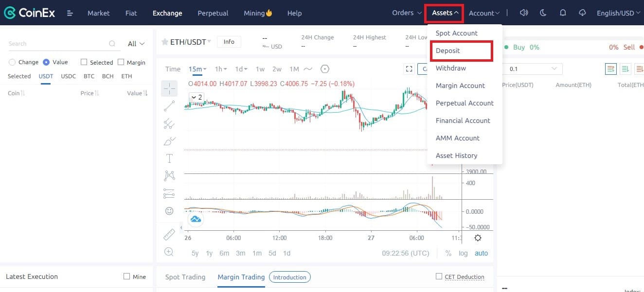Viewport: 644px width, 292px height.
Task: Select the pattern drawing tool
Action: coord(169,175)
